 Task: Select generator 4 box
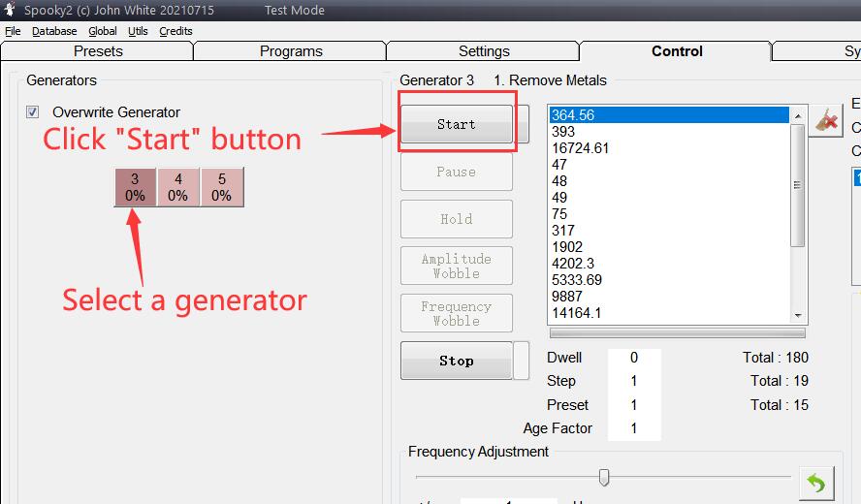[x=177, y=187]
